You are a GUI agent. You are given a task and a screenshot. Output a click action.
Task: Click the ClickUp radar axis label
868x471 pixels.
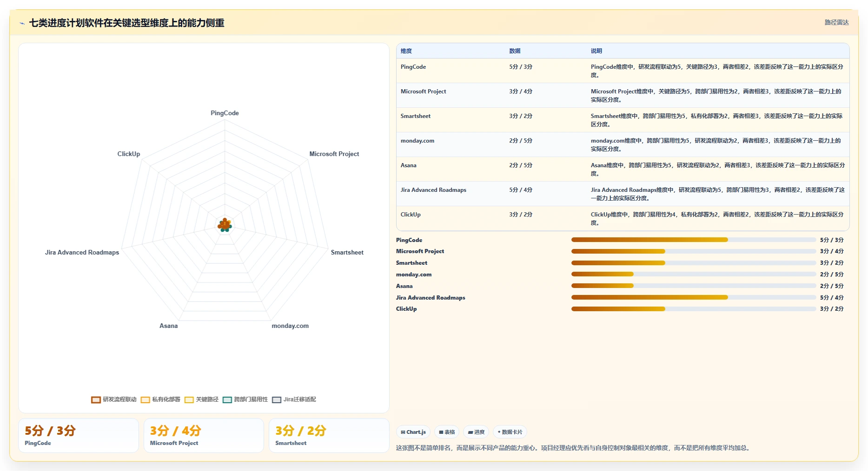click(129, 154)
